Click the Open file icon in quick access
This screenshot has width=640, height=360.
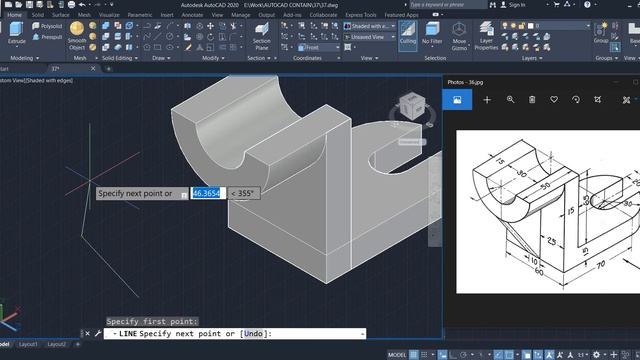click(19, 5)
